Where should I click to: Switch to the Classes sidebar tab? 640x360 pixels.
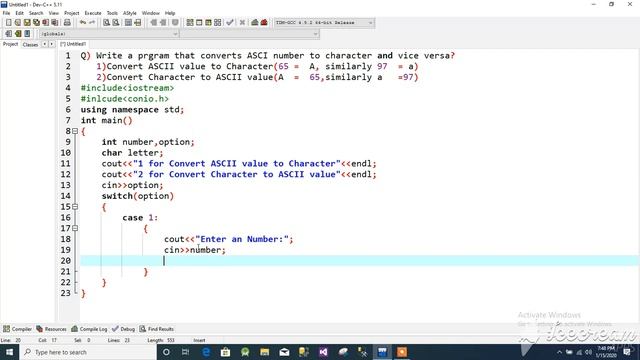coord(30,44)
